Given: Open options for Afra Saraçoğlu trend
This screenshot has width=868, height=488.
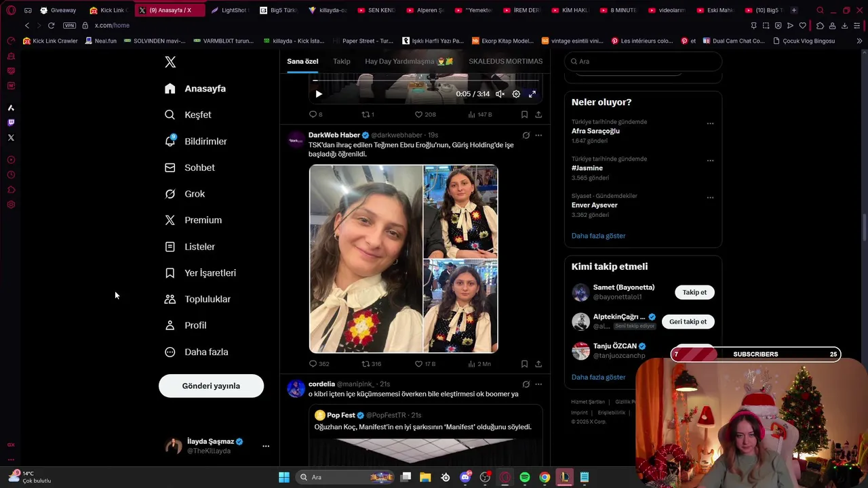Looking at the screenshot, I should coord(710,123).
